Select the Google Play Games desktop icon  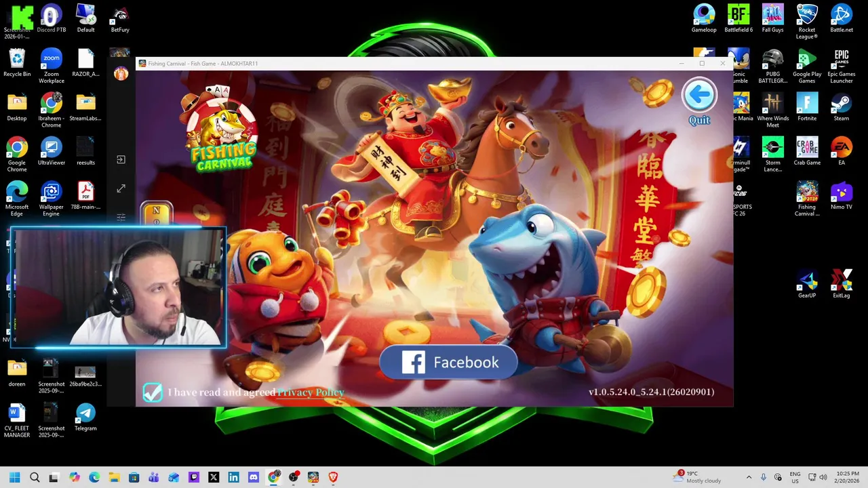click(x=807, y=66)
